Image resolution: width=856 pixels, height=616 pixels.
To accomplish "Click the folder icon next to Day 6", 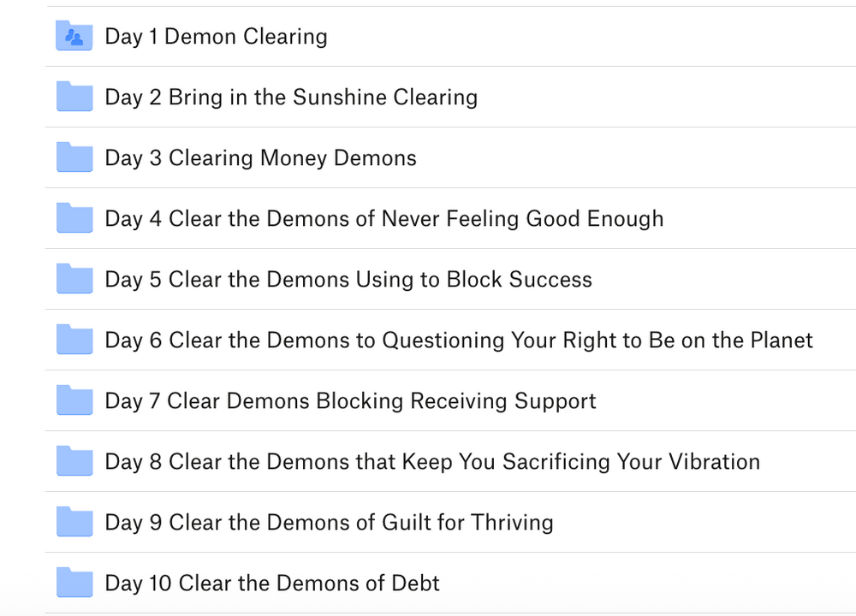I will [74, 340].
